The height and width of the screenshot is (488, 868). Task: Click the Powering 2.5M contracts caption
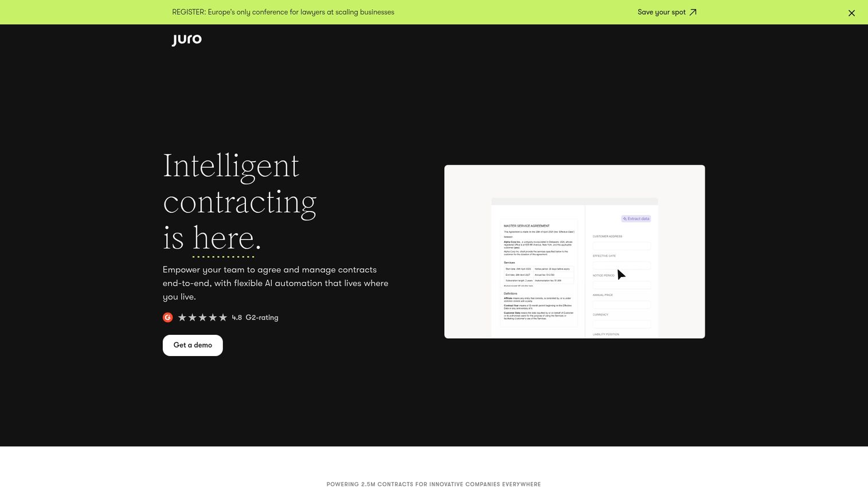coord(434,484)
